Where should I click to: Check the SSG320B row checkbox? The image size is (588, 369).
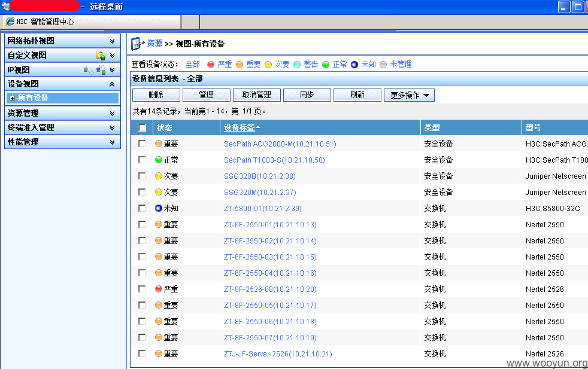(x=142, y=176)
